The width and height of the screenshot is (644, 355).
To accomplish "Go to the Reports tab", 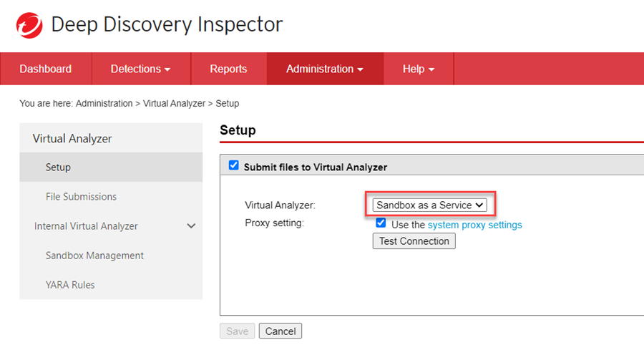I will tap(228, 69).
